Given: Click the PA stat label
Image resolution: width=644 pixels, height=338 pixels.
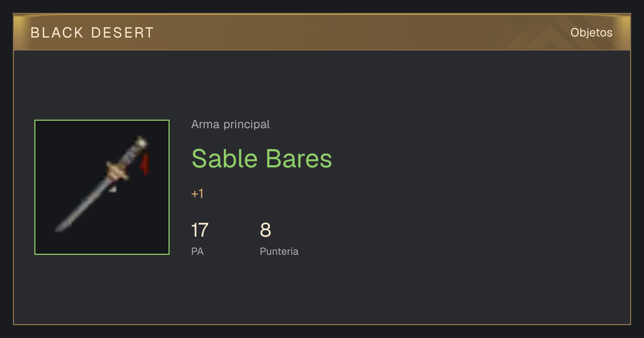Looking at the screenshot, I should tap(197, 251).
